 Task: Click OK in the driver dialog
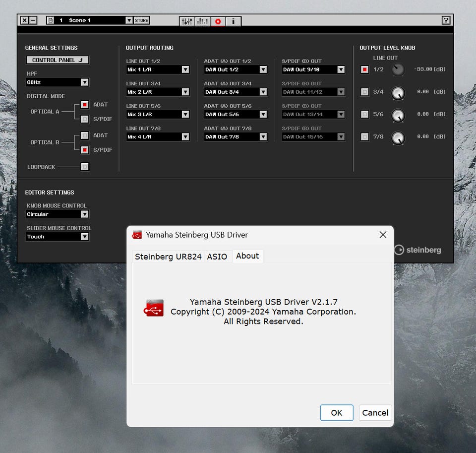[337, 413]
